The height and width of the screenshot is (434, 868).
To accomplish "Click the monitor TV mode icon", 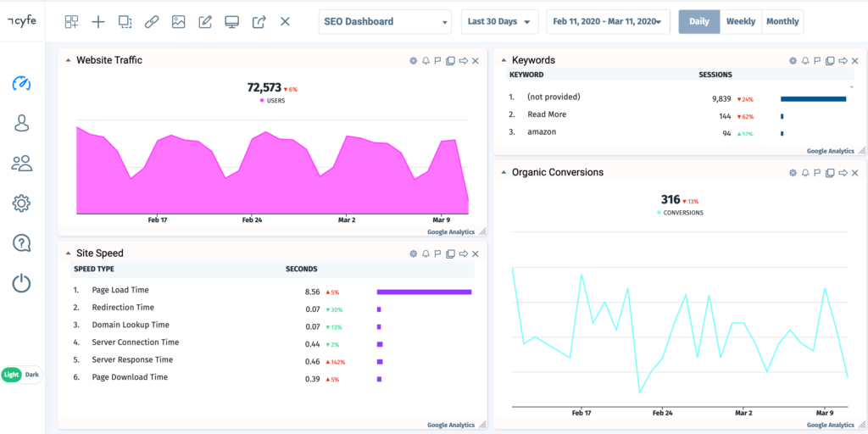I will point(231,21).
